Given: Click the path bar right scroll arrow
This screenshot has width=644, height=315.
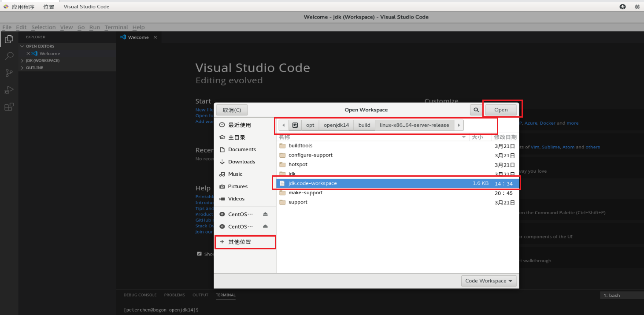Looking at the screenshot, I should (459, 125).
